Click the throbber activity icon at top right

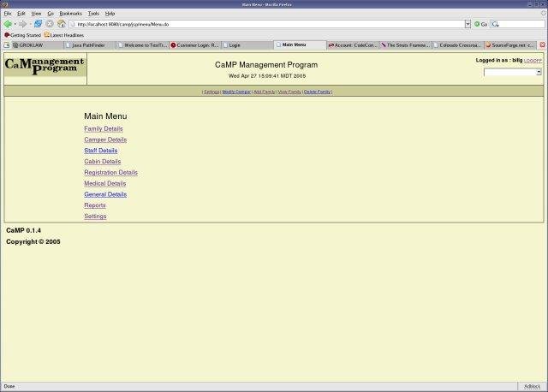pos(544,14)
